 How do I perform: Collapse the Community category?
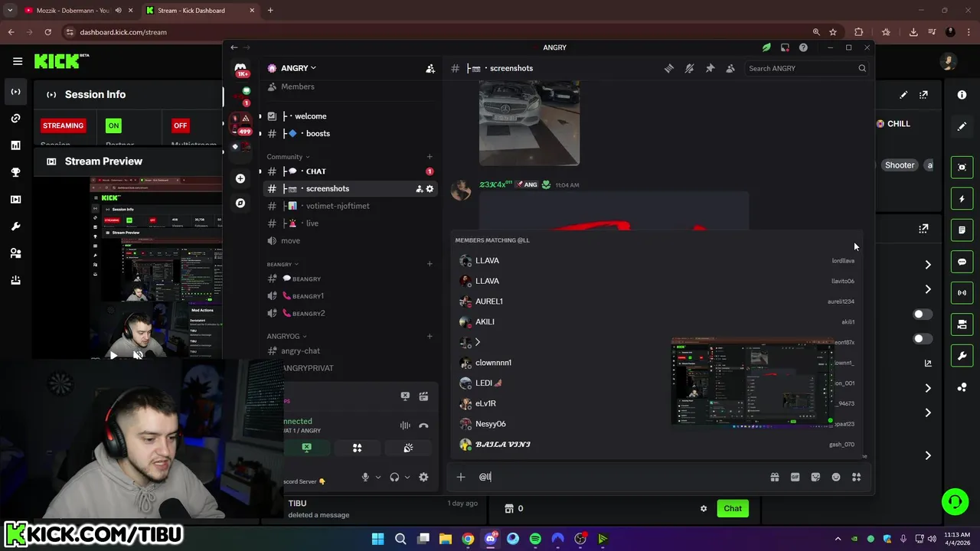(x=288, y=157)
